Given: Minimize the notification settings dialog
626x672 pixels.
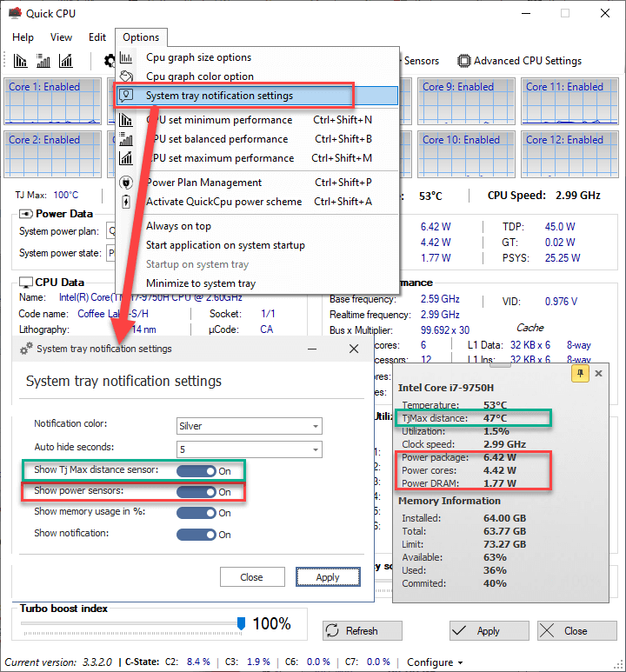Looking at the screenshot, I should point(312,349).
